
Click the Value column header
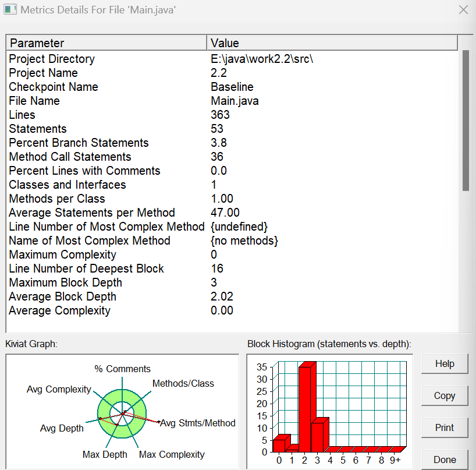pos(332,43)
